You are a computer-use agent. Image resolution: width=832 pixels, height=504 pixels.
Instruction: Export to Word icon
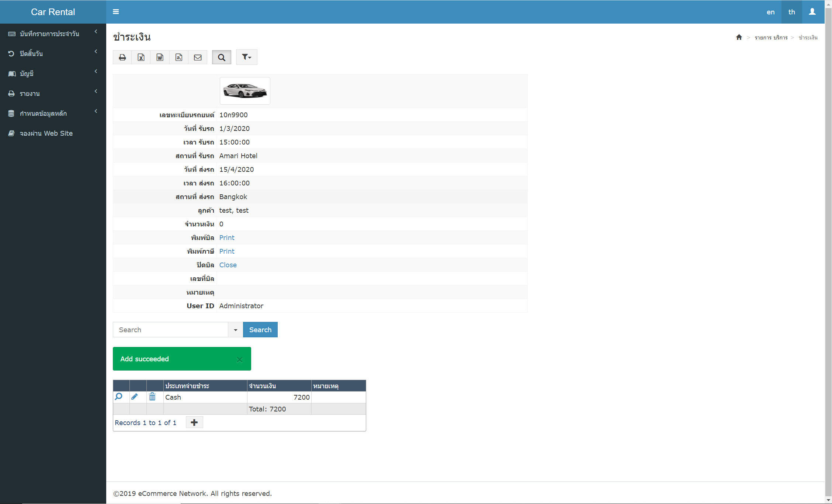(160, 57)
